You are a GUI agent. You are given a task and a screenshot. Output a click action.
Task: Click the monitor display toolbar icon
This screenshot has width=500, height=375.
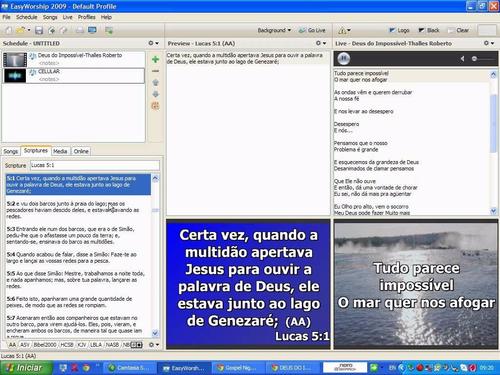(92, 30)
